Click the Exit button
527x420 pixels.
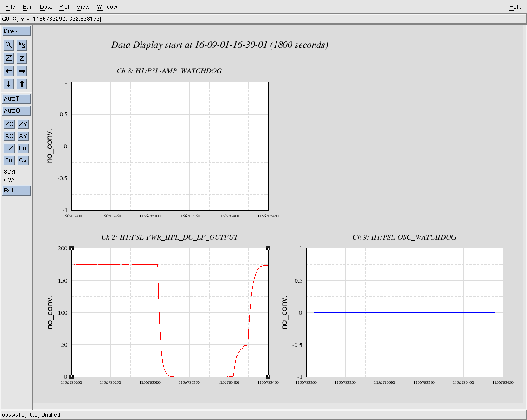coord(17,191)
